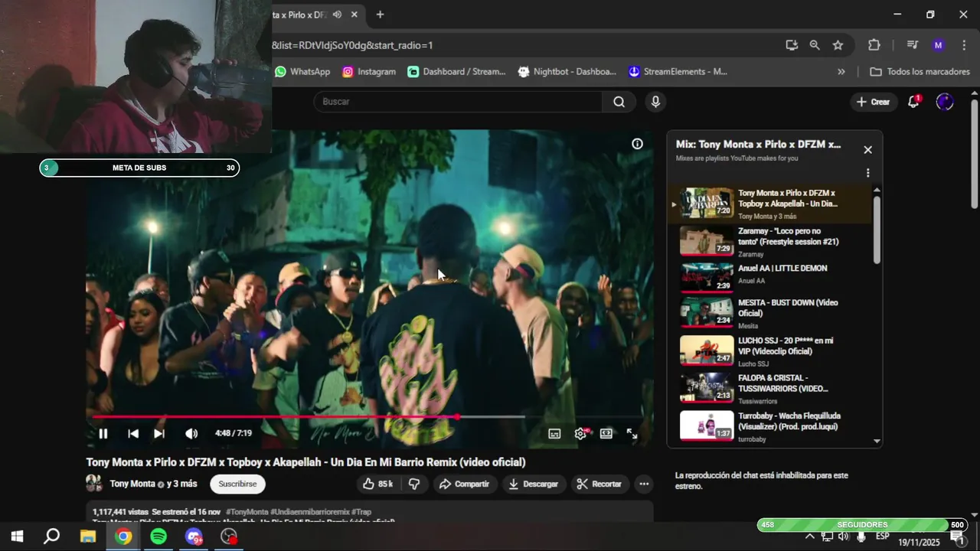The width and height of the screenshot is (980, 551).
Task: Skip to previous video in player
Action: point(133,433)
